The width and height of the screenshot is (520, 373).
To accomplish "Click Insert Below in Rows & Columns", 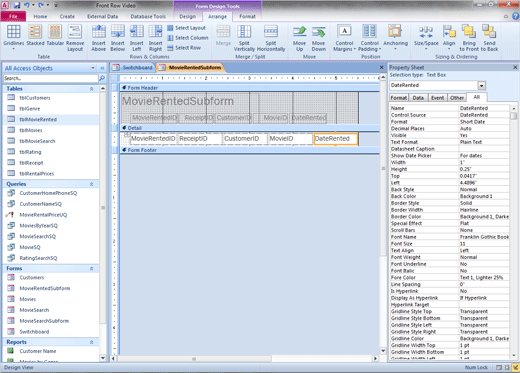I will click(118, 38).
